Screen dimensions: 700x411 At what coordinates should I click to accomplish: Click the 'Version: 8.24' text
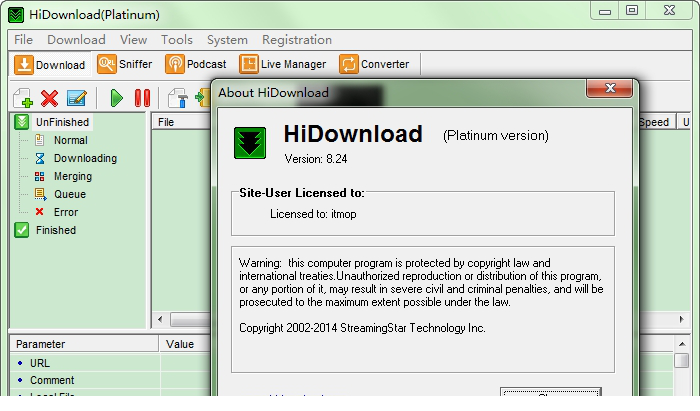click(316, 159)
